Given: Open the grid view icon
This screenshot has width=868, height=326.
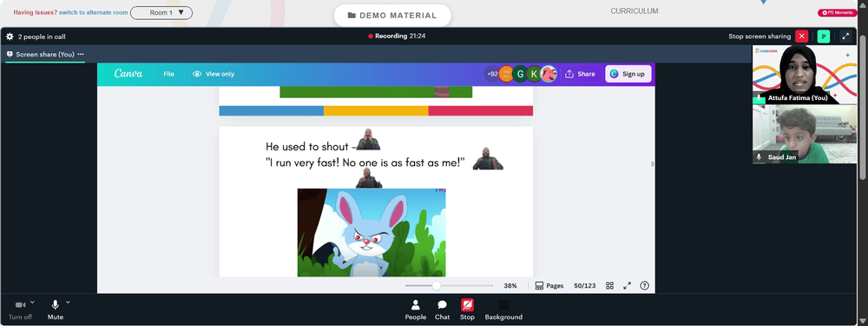Looking at the screenshot, I should coord(609,286).
